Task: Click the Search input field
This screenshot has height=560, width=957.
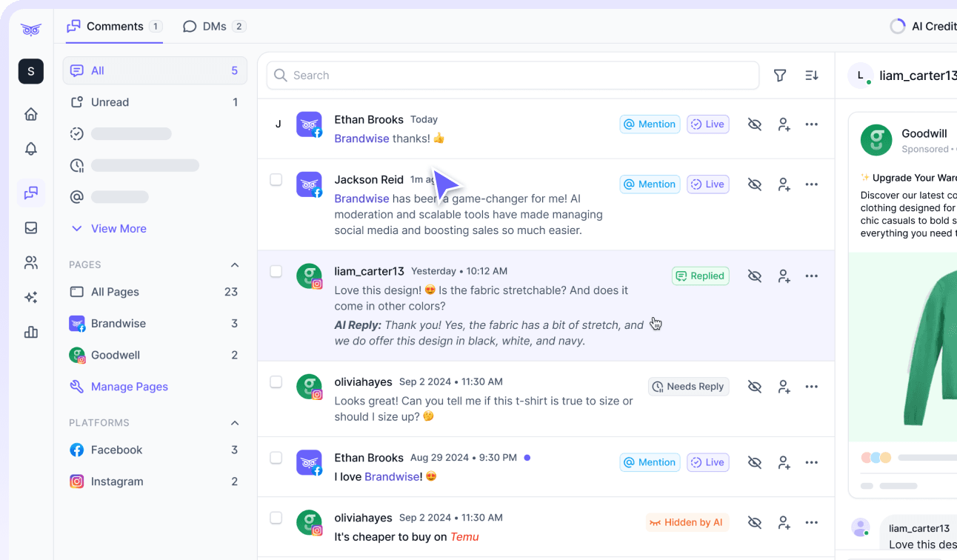Action: [x=513, y=76]
